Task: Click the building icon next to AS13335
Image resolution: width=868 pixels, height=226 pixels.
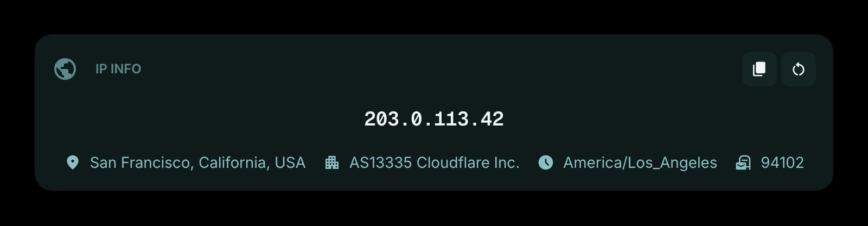Action: point(331,162)
